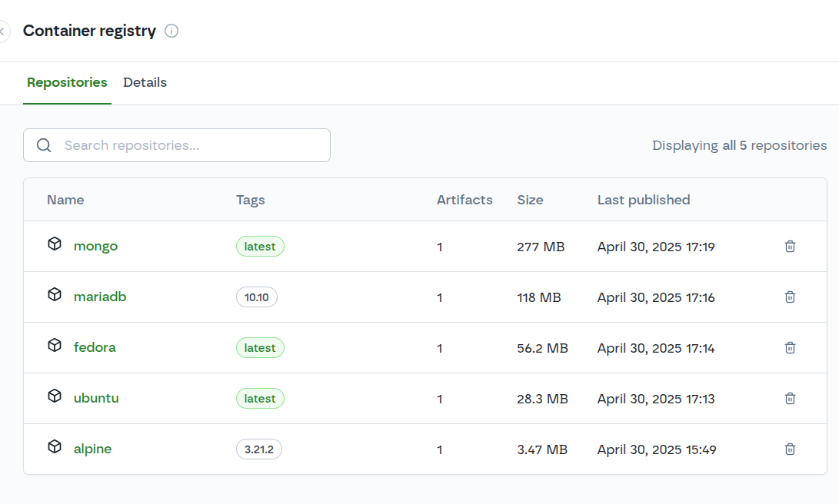This screenshot has width=839, height=504.
Task: Click the latest tag badge on mongo
Action: point(259,246)
